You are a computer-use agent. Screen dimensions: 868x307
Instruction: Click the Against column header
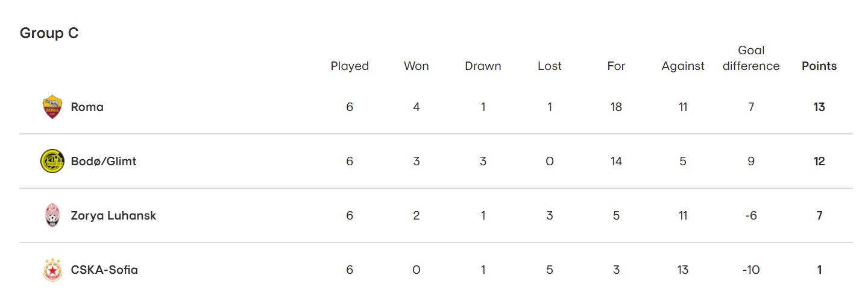(x=683, y=66)
